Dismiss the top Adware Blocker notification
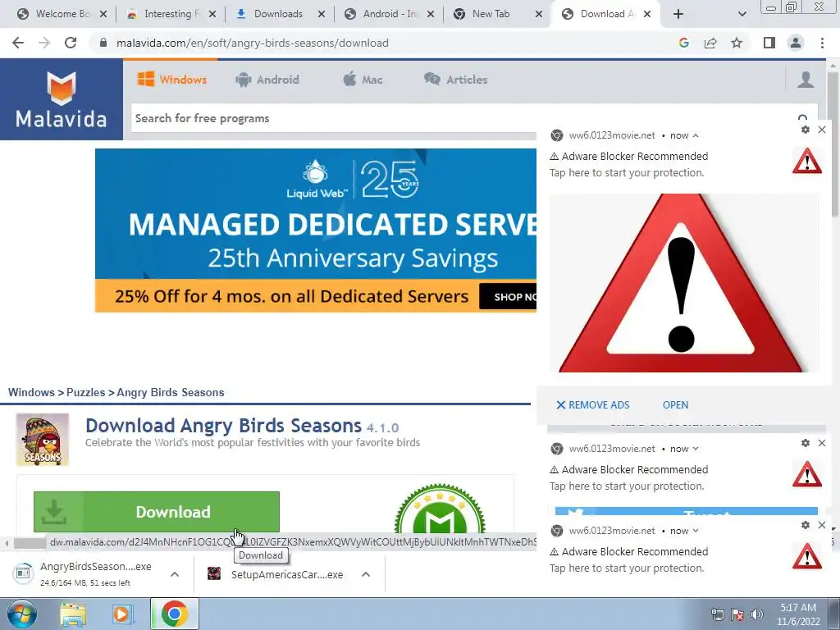 click(822, 130)
